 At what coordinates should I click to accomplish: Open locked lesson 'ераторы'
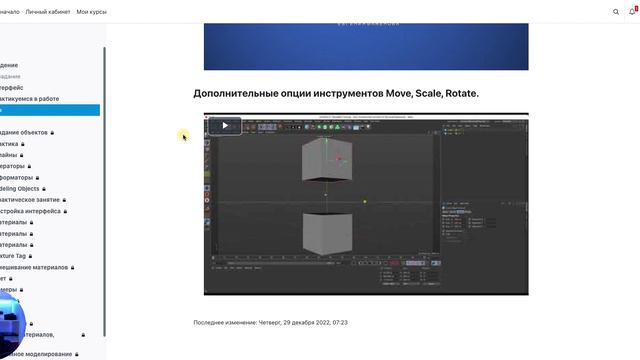coord(12,166)
